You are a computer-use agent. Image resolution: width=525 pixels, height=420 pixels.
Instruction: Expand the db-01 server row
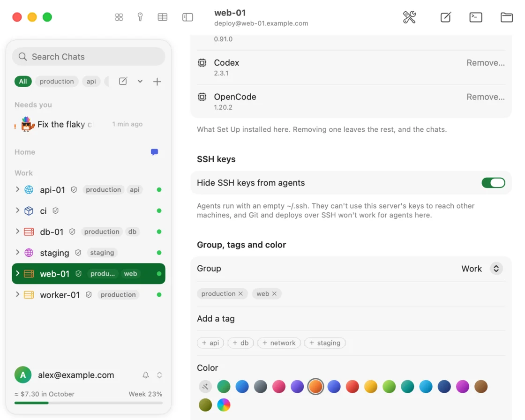coord(17,232)
